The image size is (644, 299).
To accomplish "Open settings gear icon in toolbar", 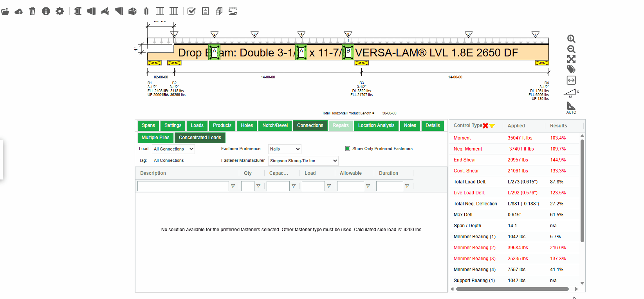I will pyautogui.click(x=60, y=11).
